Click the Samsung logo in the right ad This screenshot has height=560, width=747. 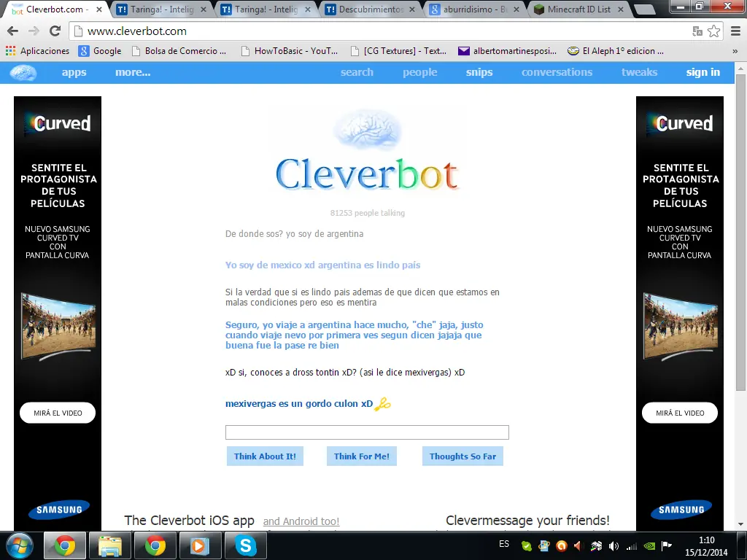[681, 510]
